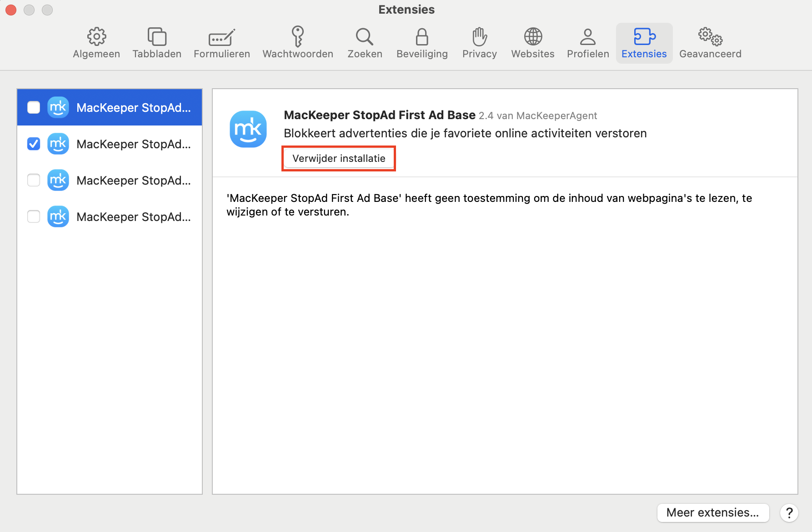Open the Websites settings pane
Image resolution: width=812 pixels, height=532 pixels.
point(532,43)
